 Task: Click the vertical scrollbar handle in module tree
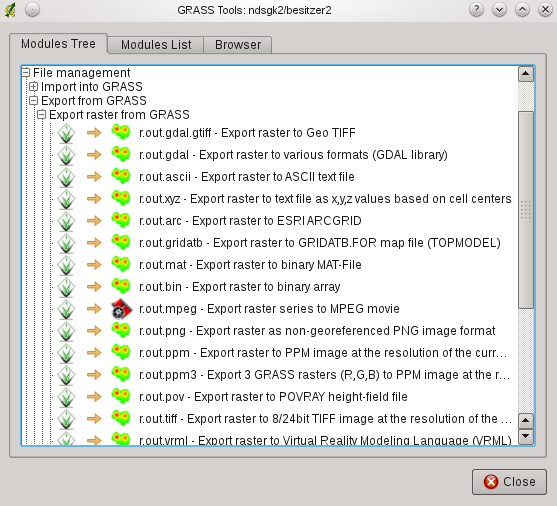tap(526, 210)
